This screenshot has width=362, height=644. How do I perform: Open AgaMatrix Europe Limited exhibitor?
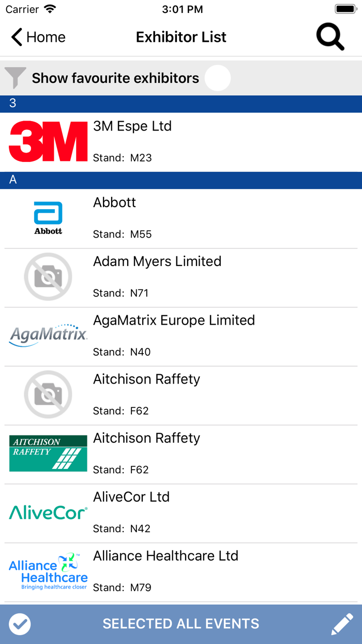(x=174, y=320)
